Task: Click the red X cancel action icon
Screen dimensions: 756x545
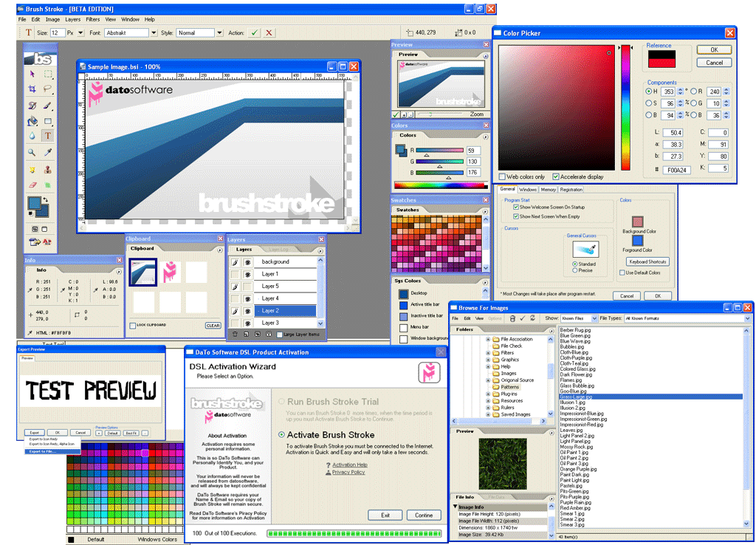Action: tap(269, 32)
